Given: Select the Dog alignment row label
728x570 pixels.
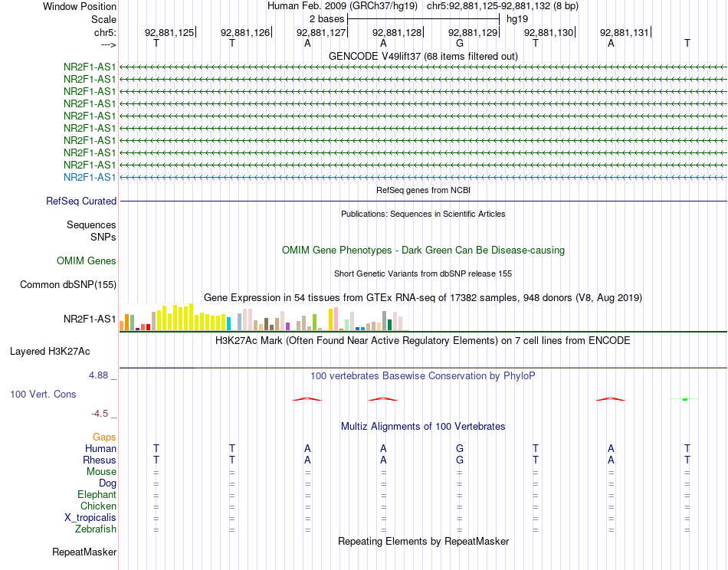Looking at the screenshot, I should [107, 483].
